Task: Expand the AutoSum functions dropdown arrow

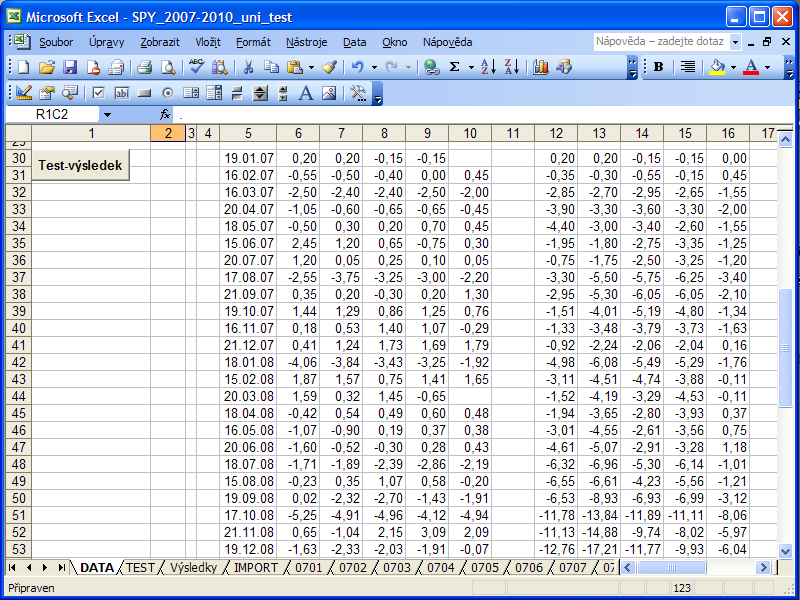Action: pyautogui.click(x=471, y=67)
